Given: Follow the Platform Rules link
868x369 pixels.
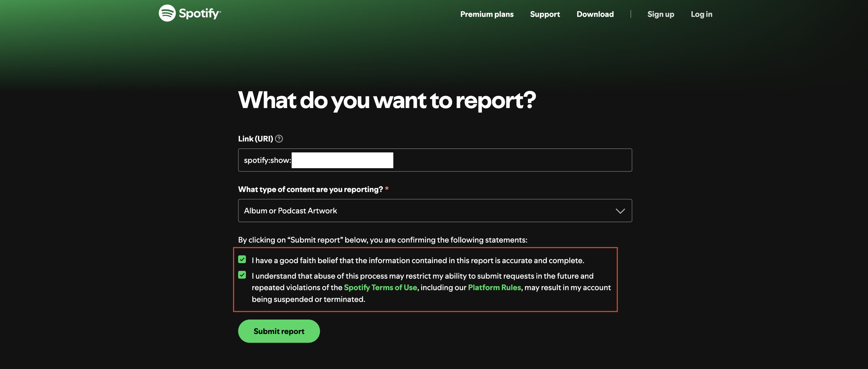Looking at the screenshot, I should (494, 287).
